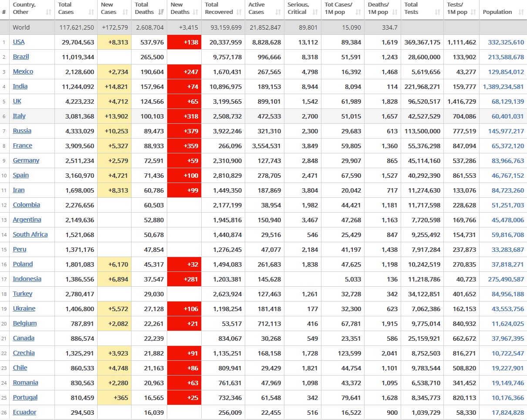Open the Czechia country link
This screenshot has height=420, width=527.
(24, 353)
